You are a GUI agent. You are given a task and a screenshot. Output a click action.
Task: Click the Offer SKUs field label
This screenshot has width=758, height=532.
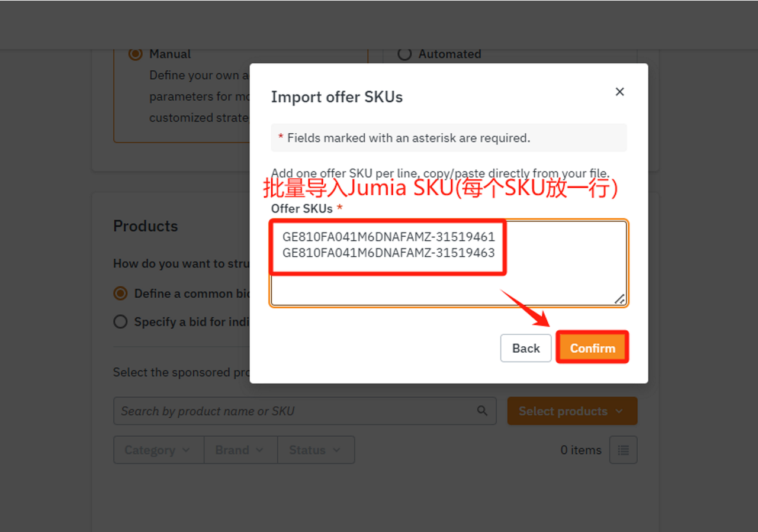click(307, 208)
